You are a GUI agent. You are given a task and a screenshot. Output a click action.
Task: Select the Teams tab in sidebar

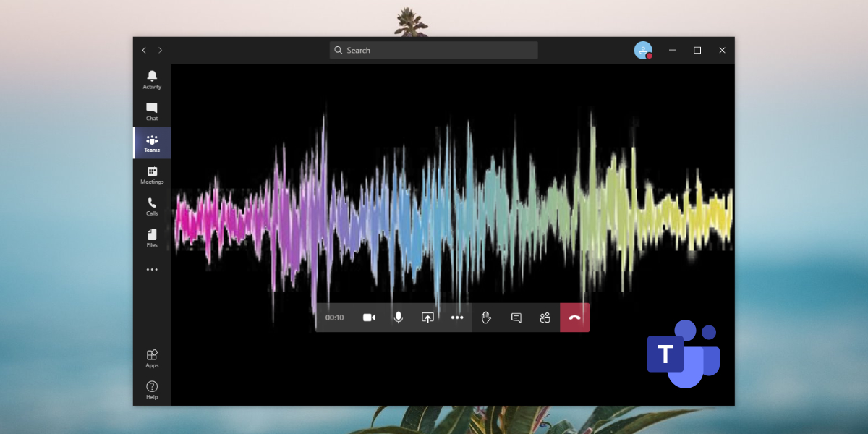pos(152,143)
